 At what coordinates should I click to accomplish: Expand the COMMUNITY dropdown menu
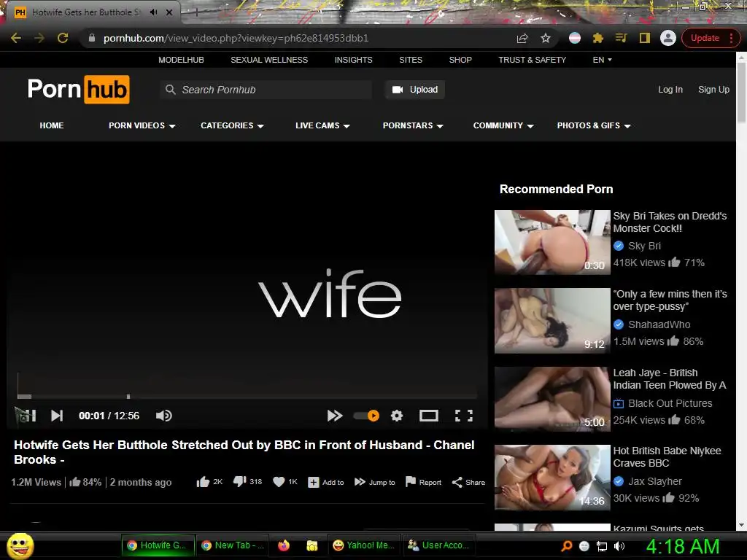(x=503, y=125)
